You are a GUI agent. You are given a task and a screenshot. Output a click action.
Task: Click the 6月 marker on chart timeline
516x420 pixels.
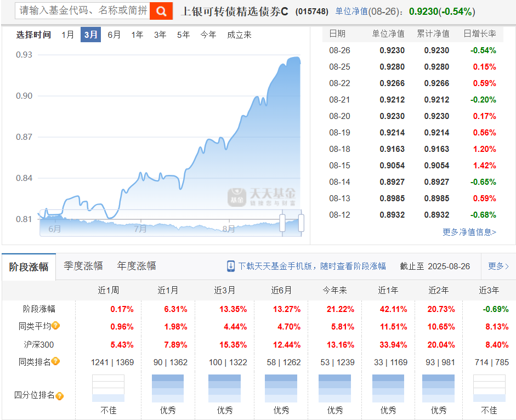[55, 229]
